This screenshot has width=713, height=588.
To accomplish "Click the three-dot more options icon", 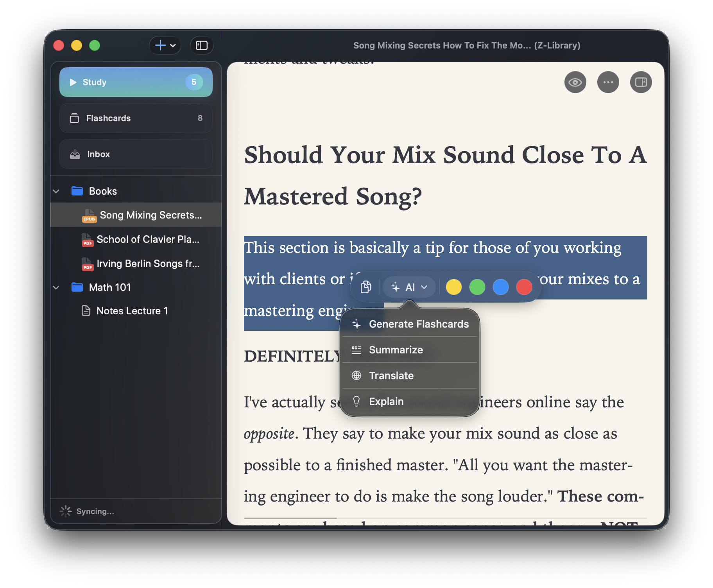I will pyautogui.click(x=608, y=82).
